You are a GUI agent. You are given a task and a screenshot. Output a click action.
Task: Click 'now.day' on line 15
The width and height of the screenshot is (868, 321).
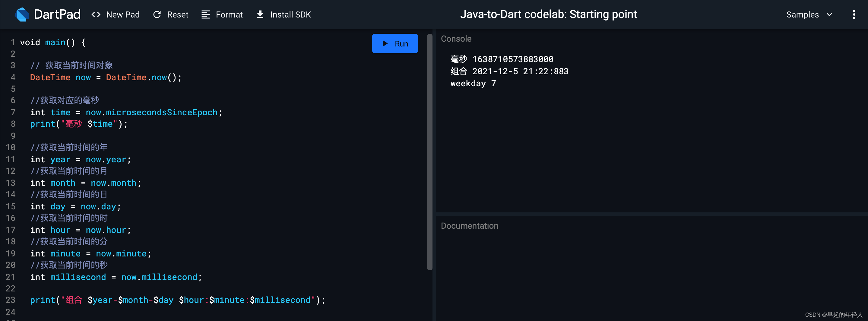98,207
